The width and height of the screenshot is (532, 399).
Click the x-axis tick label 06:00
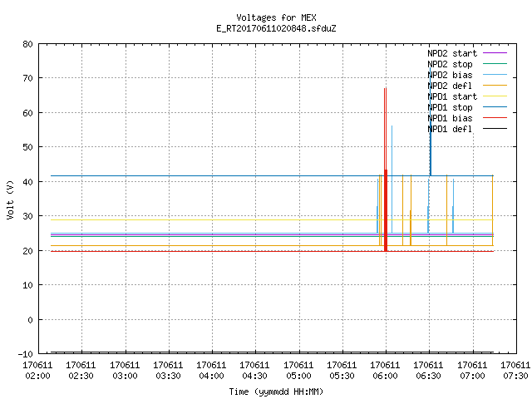(385, 376)
